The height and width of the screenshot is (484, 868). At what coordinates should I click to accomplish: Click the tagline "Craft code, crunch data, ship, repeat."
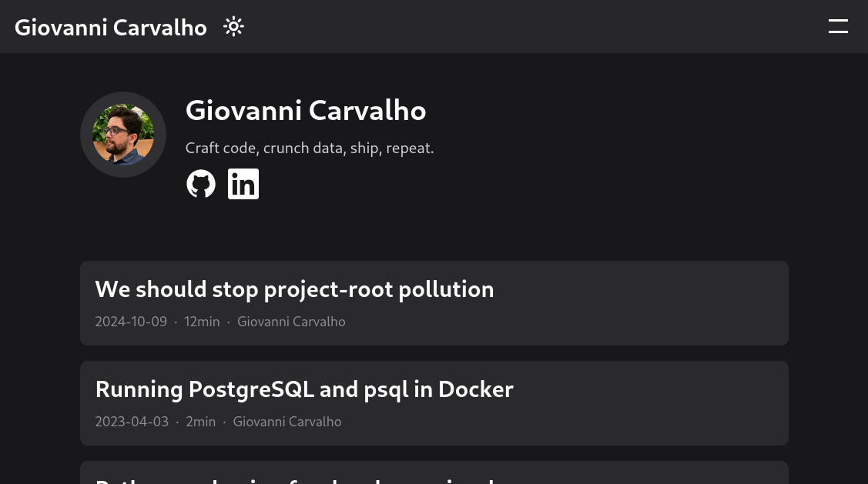(310, 148)
